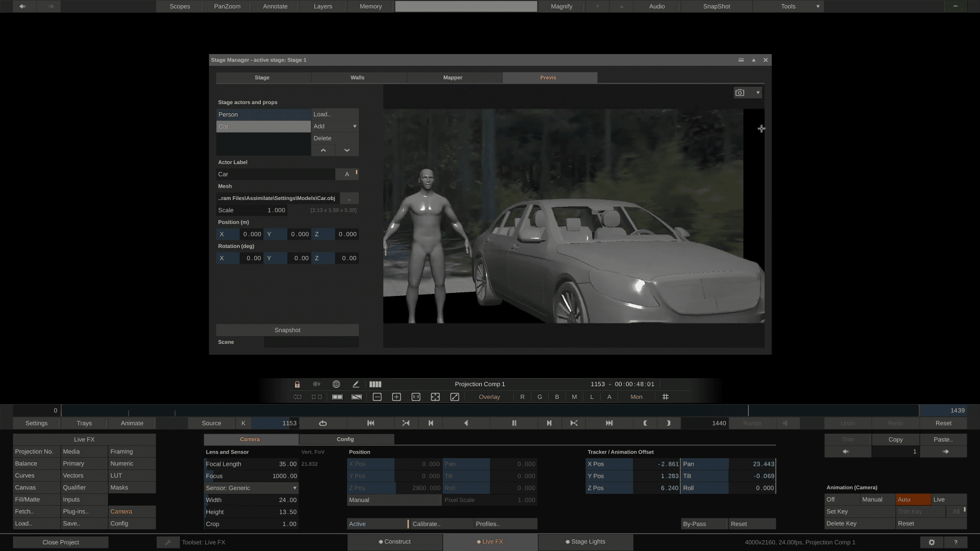Toggle the A button next to Actor Label

pyautogui.click(x=347, y=174)
